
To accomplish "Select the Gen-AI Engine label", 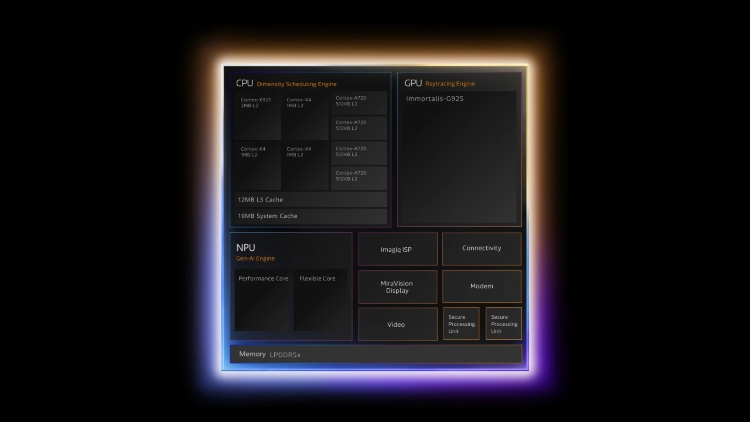I will tap(255, 259).
